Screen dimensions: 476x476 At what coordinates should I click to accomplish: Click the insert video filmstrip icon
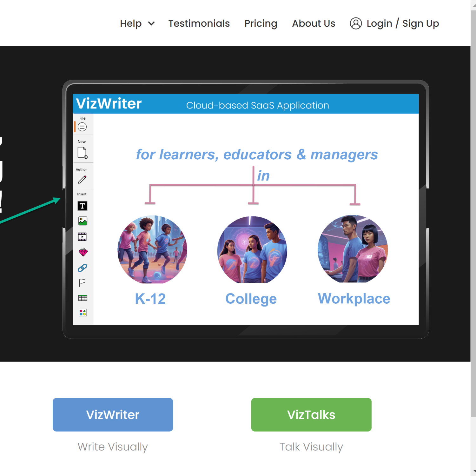pyautogui.click(x=83, y=237)
